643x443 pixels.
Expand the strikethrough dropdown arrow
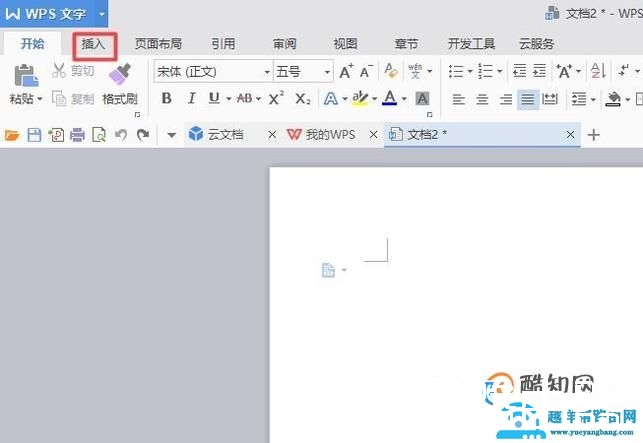(x=258, y=99)
